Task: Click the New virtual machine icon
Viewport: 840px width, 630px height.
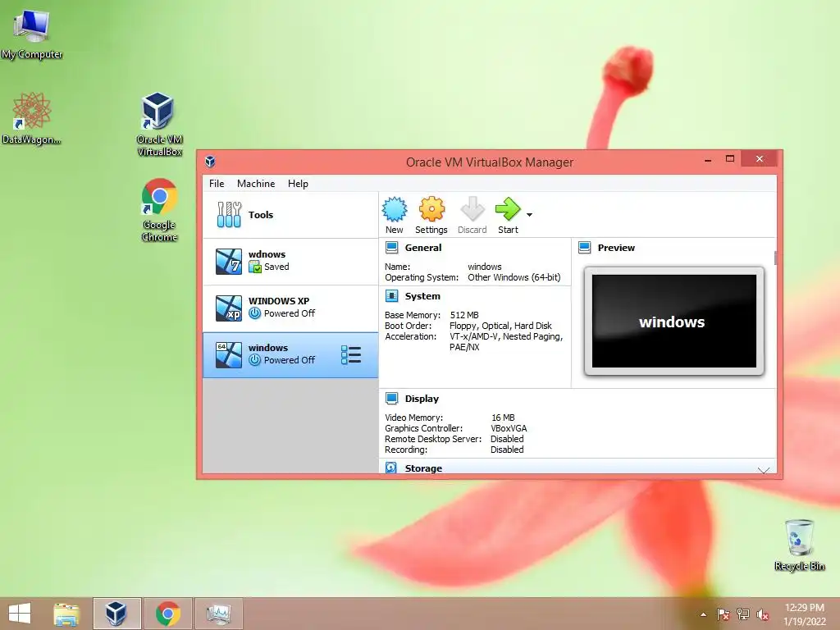Action: pyautogui.click(x=395, y=209)
